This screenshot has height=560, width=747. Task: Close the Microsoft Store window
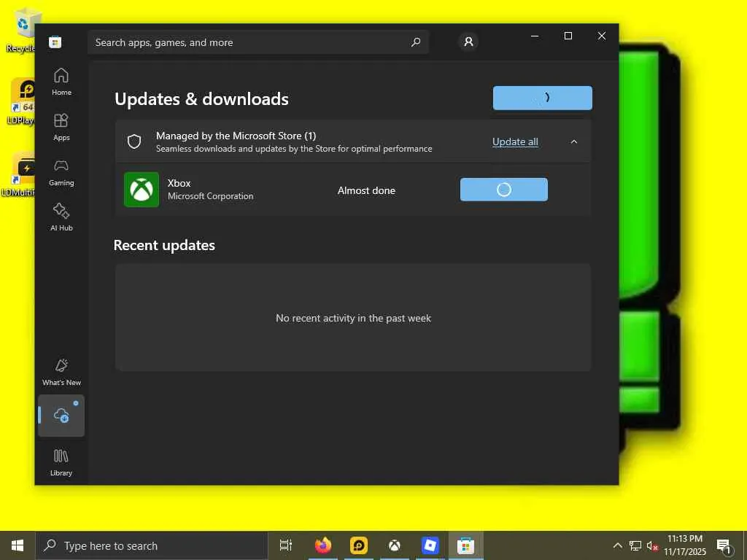[x=602, y=36]
